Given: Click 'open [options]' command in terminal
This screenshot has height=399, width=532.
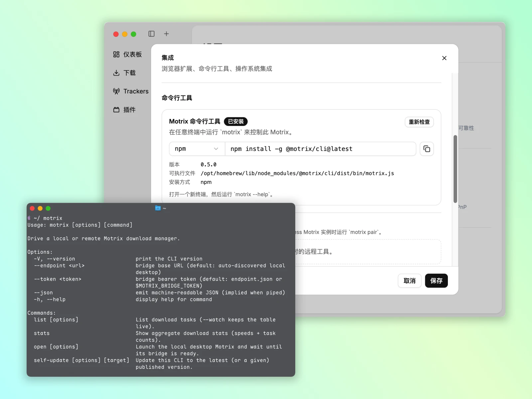Looking at the screenshot, I should click(56, 347).
